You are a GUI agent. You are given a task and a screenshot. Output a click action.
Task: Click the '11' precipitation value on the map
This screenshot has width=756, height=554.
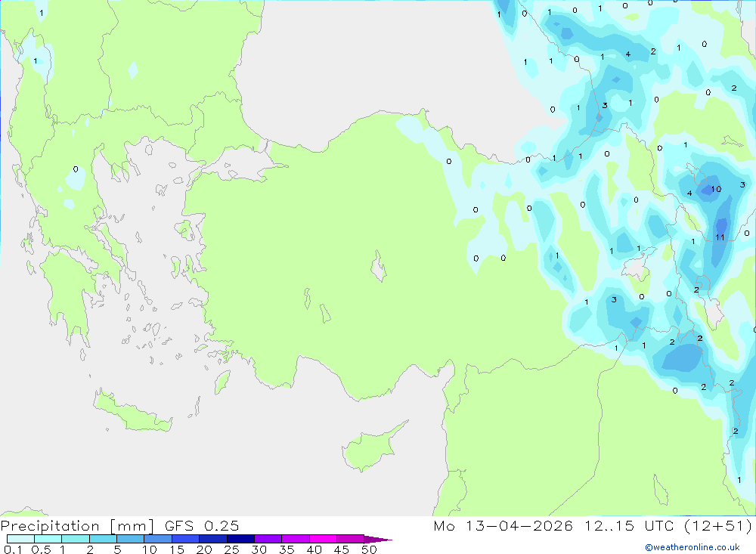coord(720,237)
